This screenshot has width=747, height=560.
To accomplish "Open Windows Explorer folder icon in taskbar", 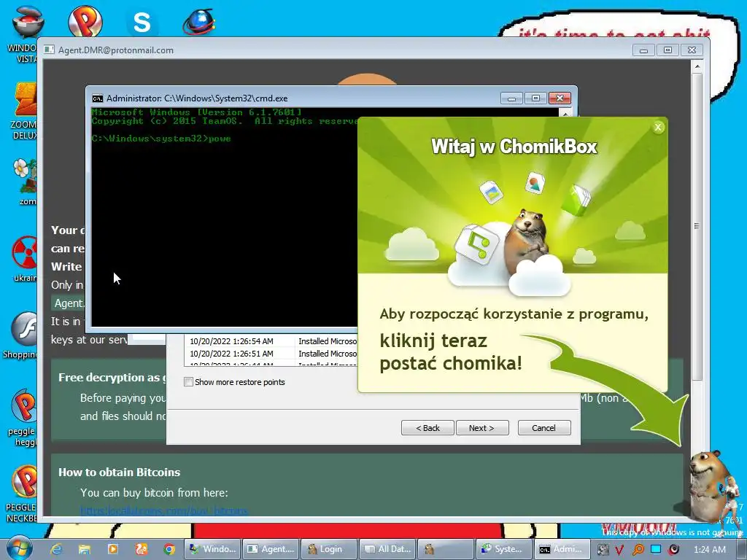I will pyautogui.click(x=85, y=549).
